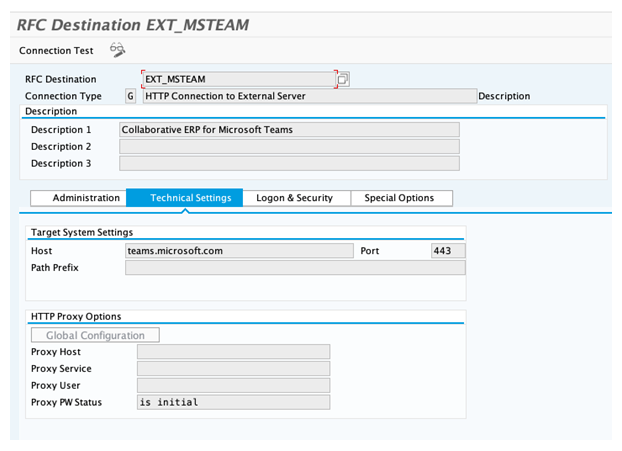Viewport: 622px width, 451px height.
Task: Open value help icon beside RFC Destination
Action: 343,79
